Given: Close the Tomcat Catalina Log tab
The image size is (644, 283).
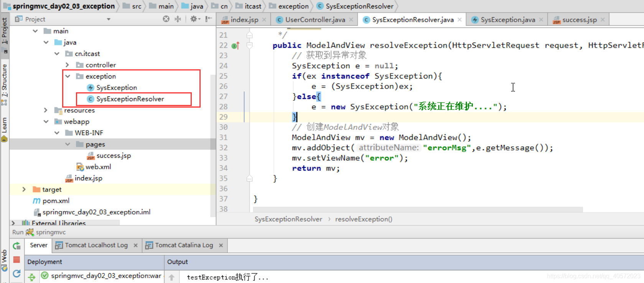Looking at the screenshot, I should pos(221,245).
